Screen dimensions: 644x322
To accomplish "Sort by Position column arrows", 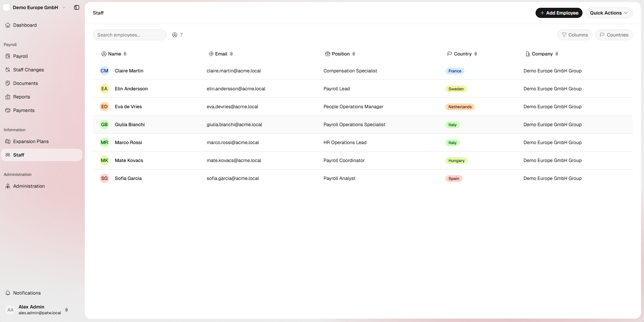I will 354,54.
